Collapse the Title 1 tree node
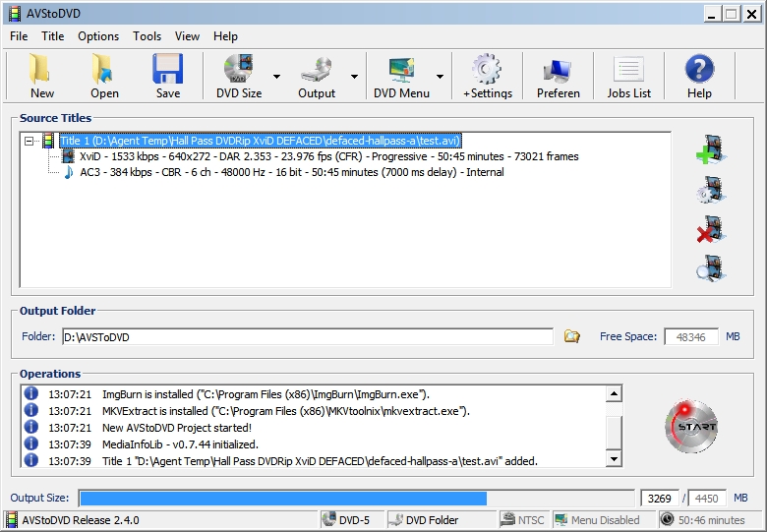 pos(29,141)
